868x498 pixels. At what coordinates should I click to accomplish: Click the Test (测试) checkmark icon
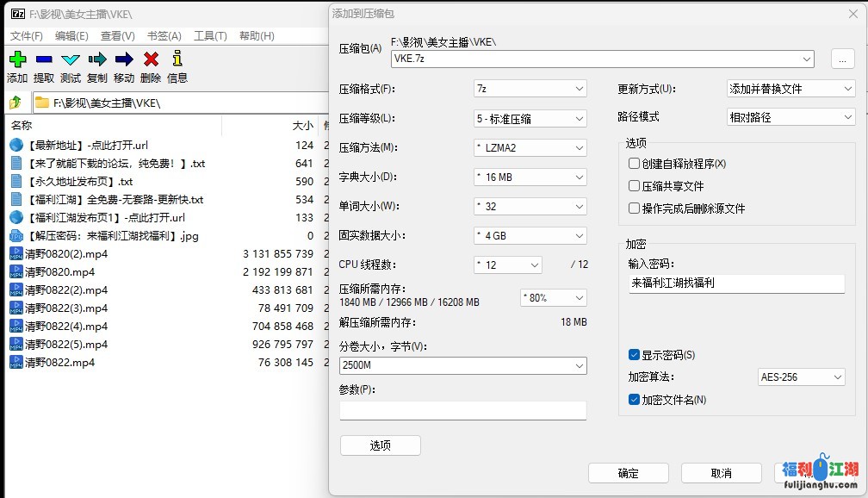pyautogui.click(x=71, y=59)
